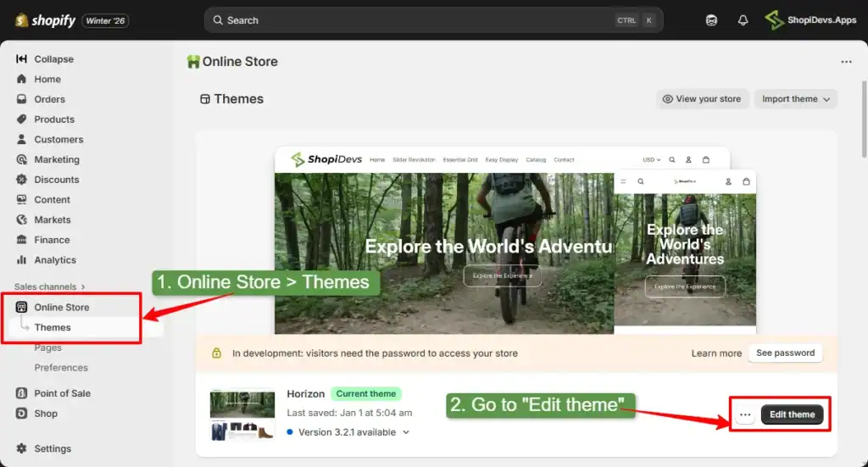Viewport: 868px width, 467px height.
Task: Open Shop channel
Action: [46, 414]
